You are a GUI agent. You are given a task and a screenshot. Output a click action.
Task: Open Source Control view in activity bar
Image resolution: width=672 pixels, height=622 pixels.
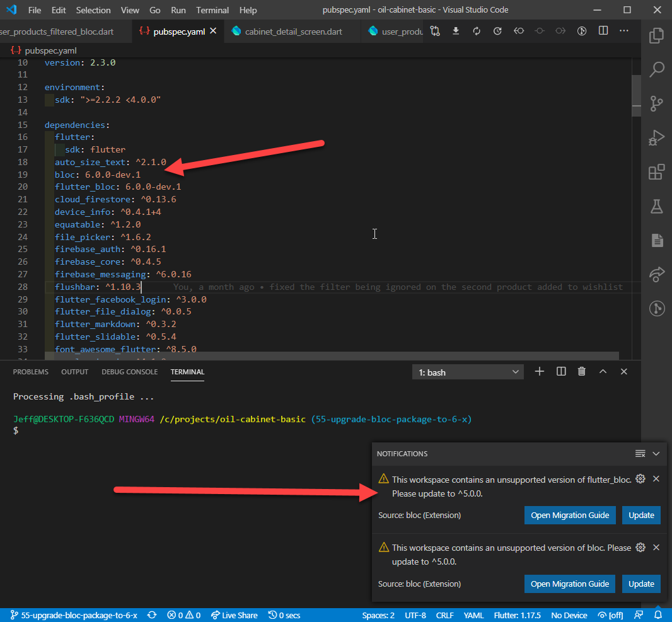point(656,103)
